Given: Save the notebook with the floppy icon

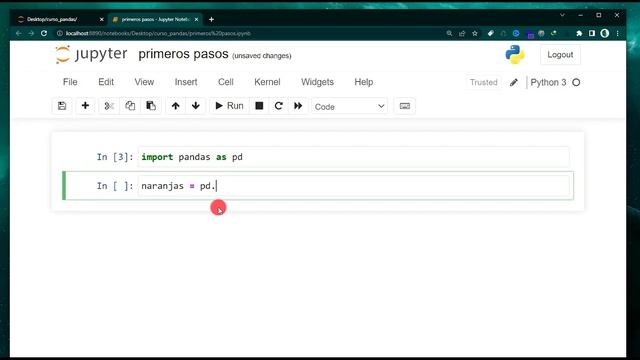Looking at the screenshot, I should coord(62,106).
